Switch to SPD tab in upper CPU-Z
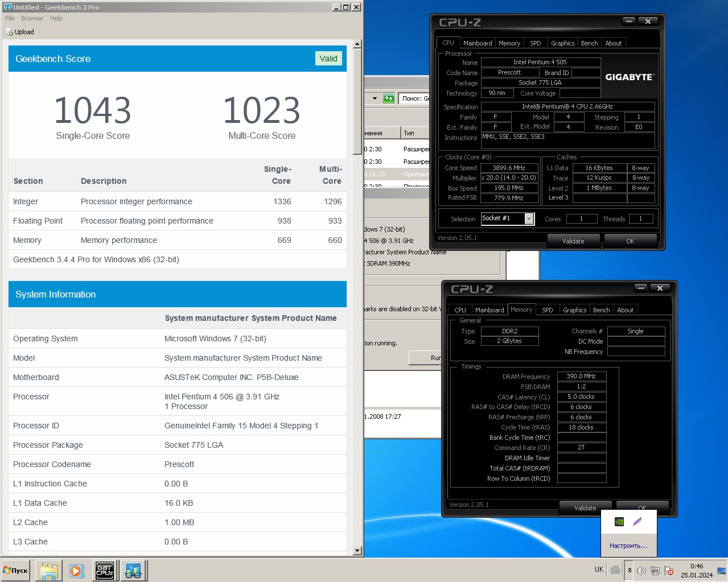Viewport: 728px width, 582px height. pyautogui.click(x=536, y=43)
